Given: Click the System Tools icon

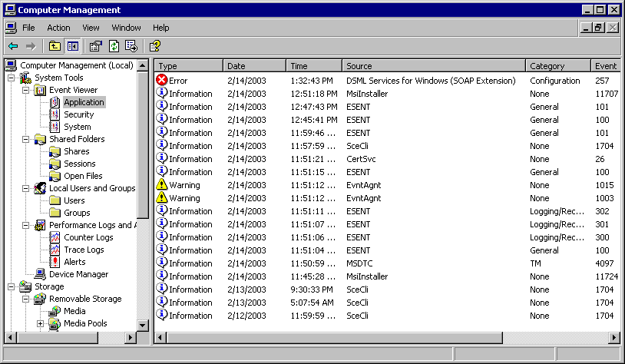Looking at the screenshot, I should click(26, 78).
